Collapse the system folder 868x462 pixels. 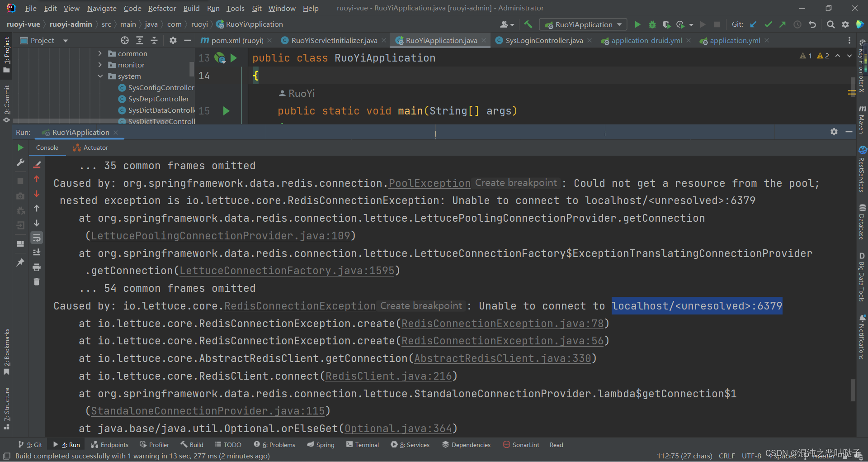coord(100,76)
